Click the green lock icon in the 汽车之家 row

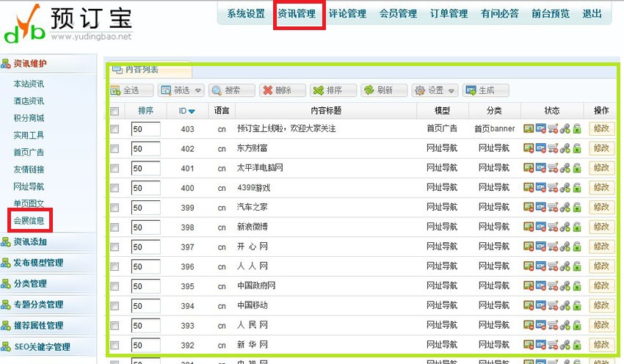point(577,207)
